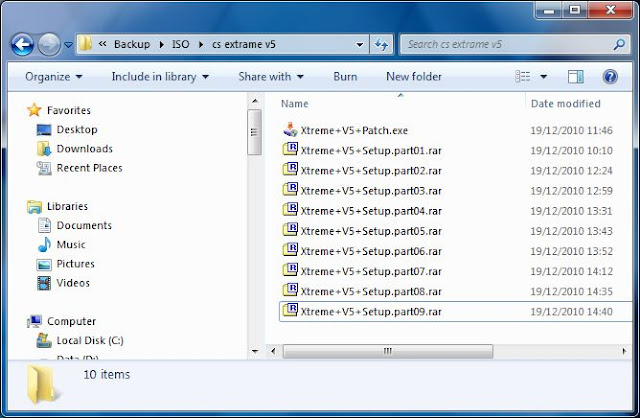Expand subfolders arrow after ISO

point(201,44)
